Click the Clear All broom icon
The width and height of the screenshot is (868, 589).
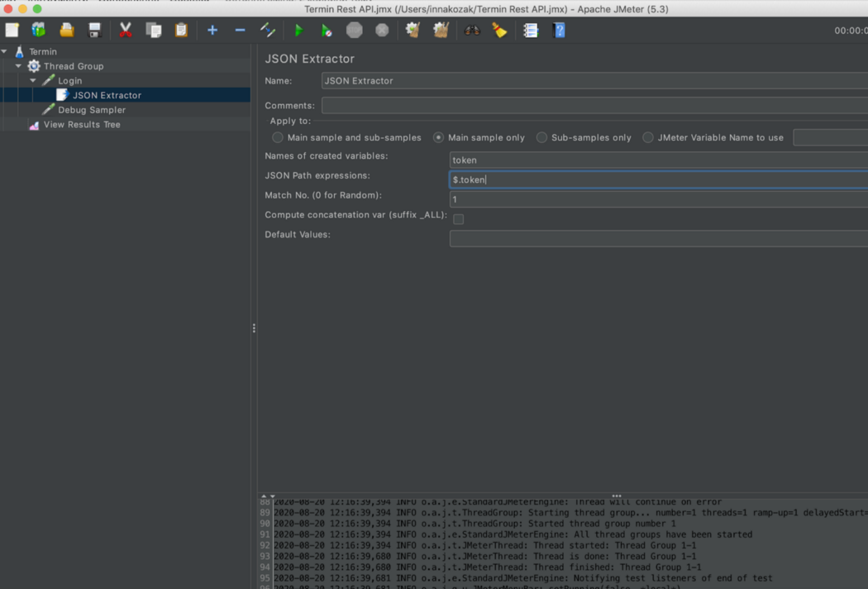441,31
